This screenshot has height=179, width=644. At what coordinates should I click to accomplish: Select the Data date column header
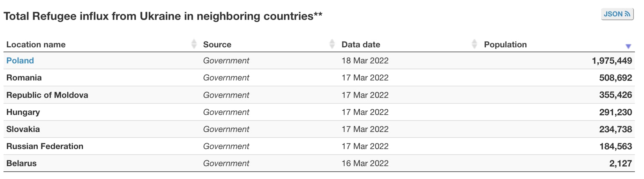(x=361, y=45)
